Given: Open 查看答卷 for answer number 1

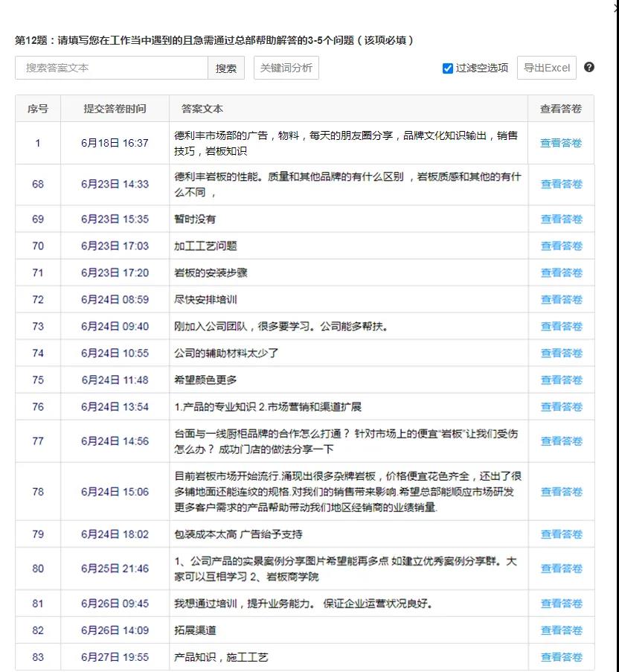Looking at the screenshot, I should click(x=560, y=143).
